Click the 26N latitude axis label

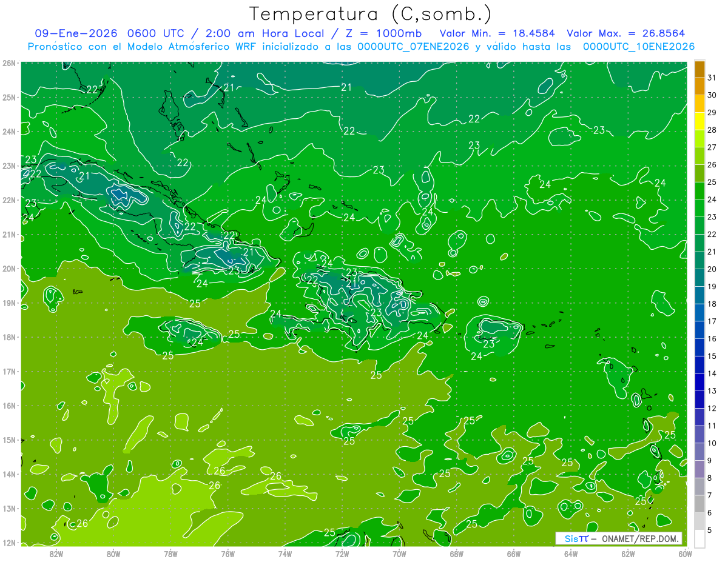coord(9,63)
